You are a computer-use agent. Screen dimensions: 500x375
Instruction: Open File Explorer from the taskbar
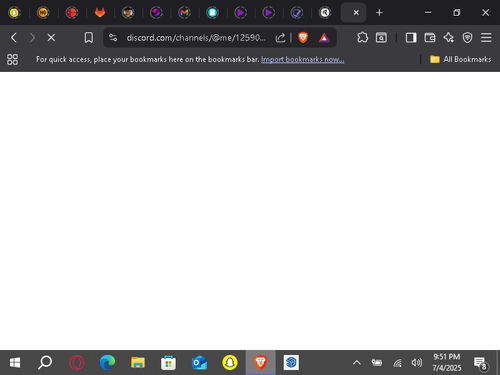click(x=138, y=363)
